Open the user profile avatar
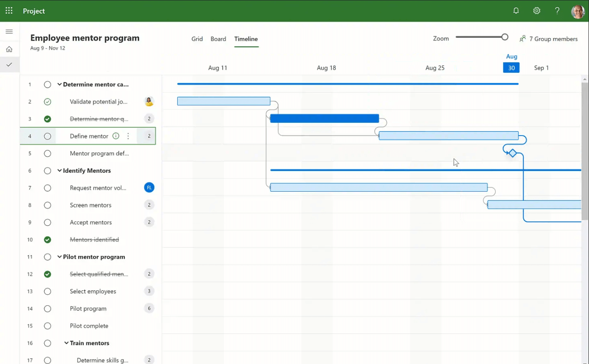The width and height of the screenshot is (589, 364). pos(578,11)
